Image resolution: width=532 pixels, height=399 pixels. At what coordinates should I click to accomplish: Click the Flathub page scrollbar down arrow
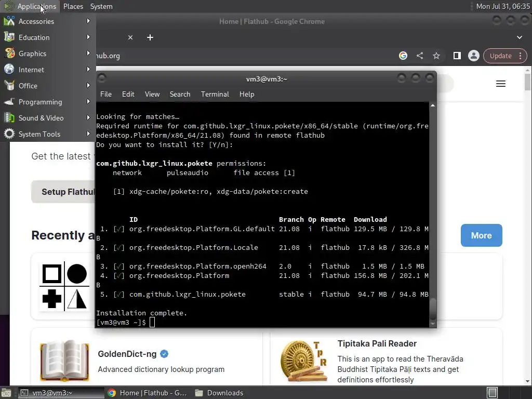pos(527,381)
